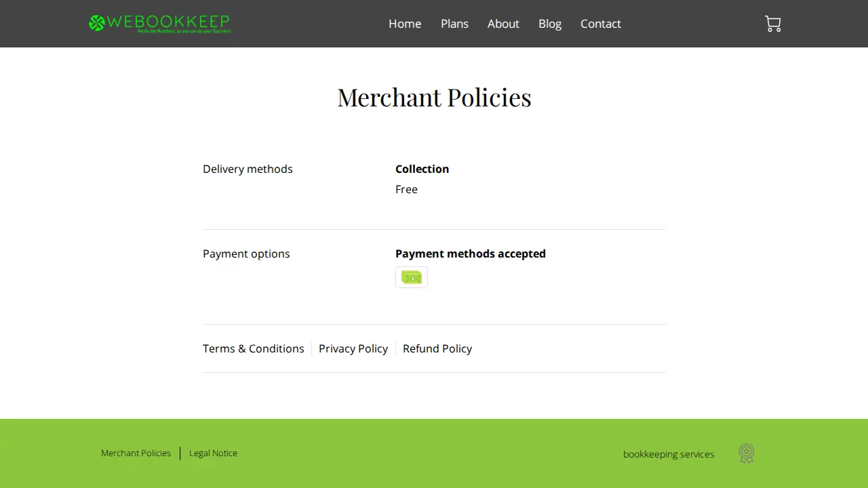The image size is (868, 488).
Task: Click the Merchant Policies footer link
Action: [136, 453]
